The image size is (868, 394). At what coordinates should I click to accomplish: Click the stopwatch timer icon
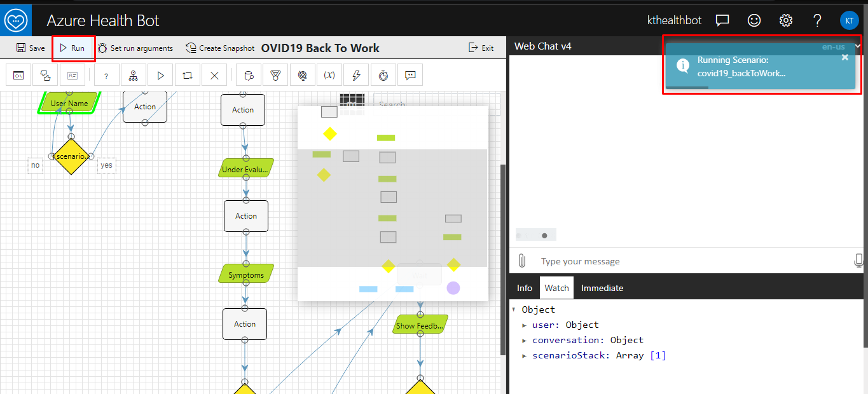click(383, 76)
